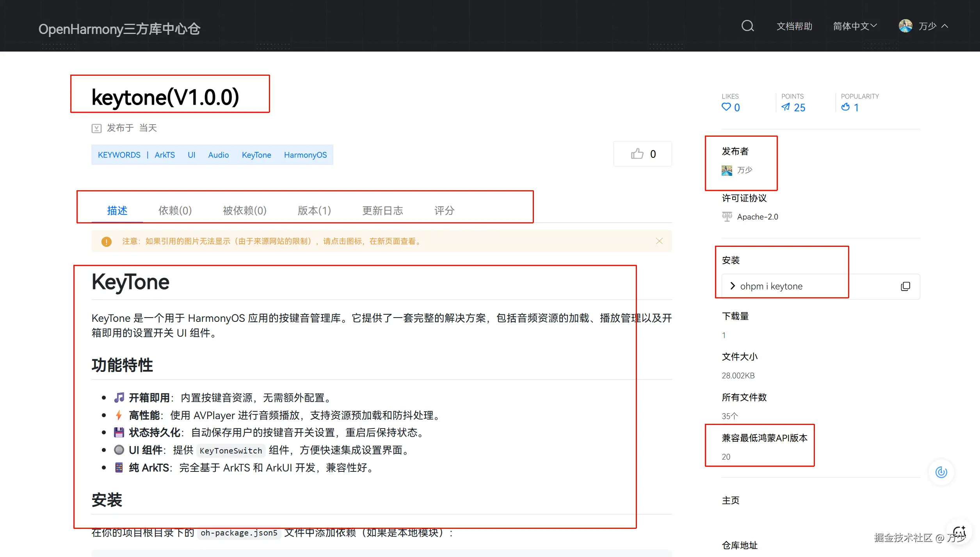Dismiss the orange image notice banner

(x=659, y=241)
